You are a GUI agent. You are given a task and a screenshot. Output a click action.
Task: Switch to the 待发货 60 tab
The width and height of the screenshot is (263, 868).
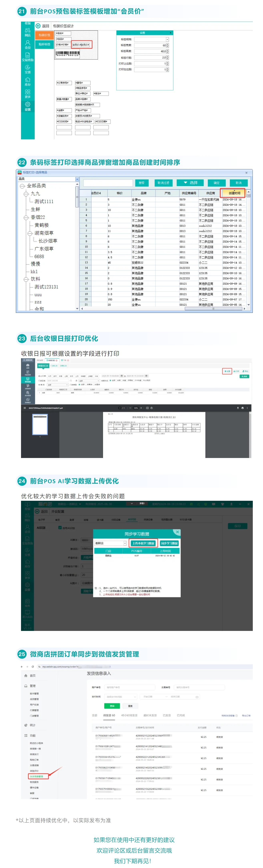click(109, 715)
